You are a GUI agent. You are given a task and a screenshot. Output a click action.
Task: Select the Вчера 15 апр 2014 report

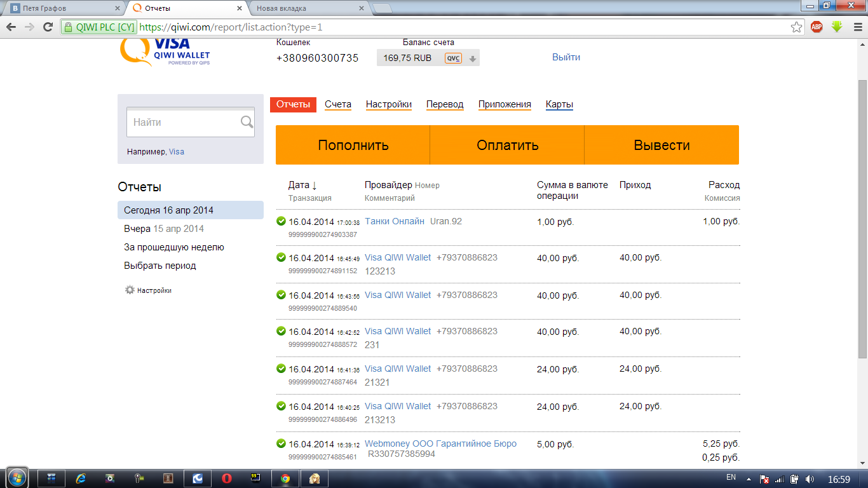pyautogui.click(x=164, y=229)
